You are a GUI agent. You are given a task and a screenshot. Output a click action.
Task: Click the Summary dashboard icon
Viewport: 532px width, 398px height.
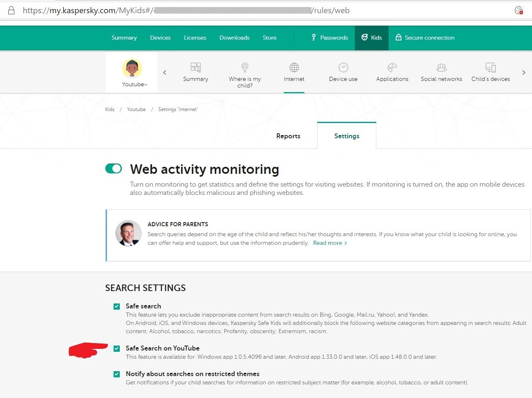tap(196, 67)
